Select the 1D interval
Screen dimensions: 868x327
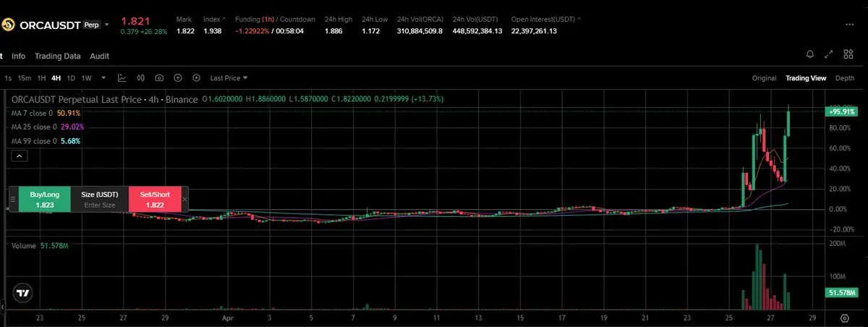tap(71, 78)
